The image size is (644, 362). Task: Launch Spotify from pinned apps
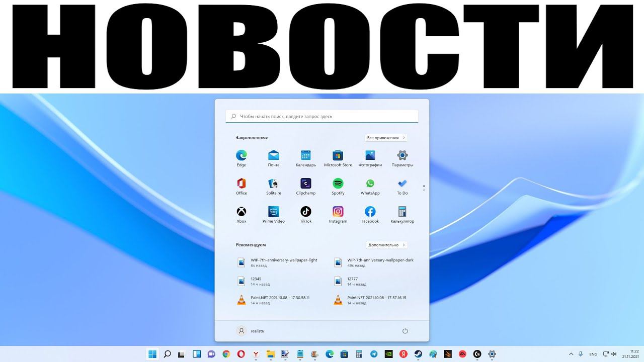pyautogui.click(x=338, y=186)
